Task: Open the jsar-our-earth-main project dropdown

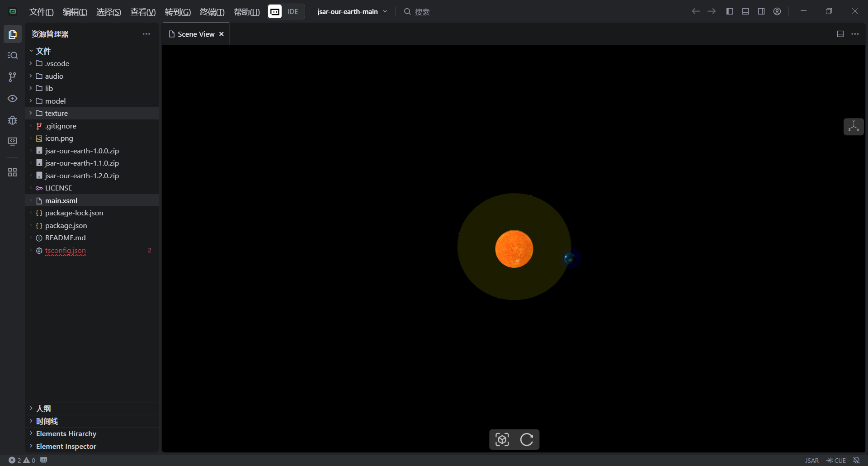Action: 352,12
